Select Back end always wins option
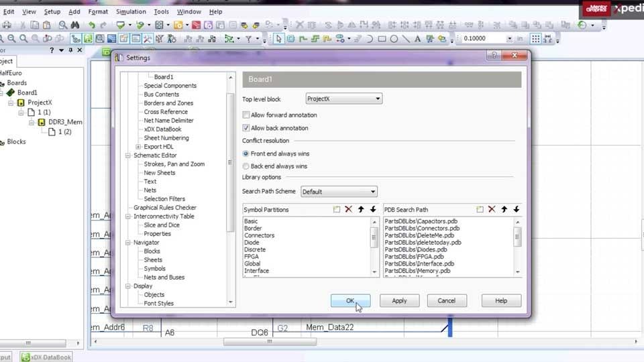644x362 pixels. (x=246, y=166)
